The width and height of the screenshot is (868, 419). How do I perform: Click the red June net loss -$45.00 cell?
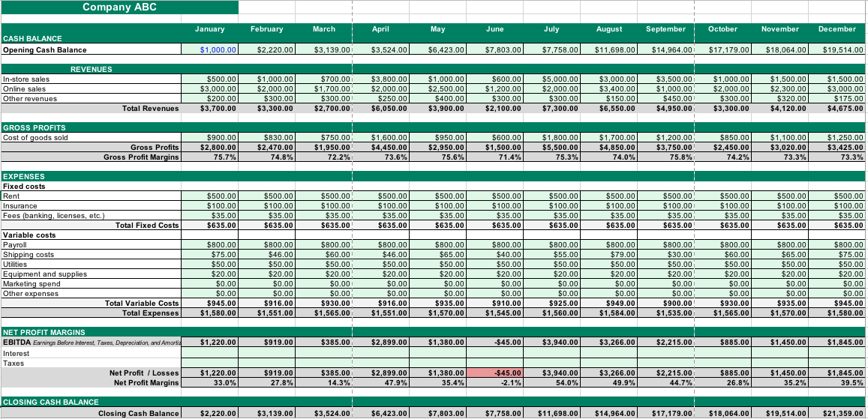click(x=494, y=373)
